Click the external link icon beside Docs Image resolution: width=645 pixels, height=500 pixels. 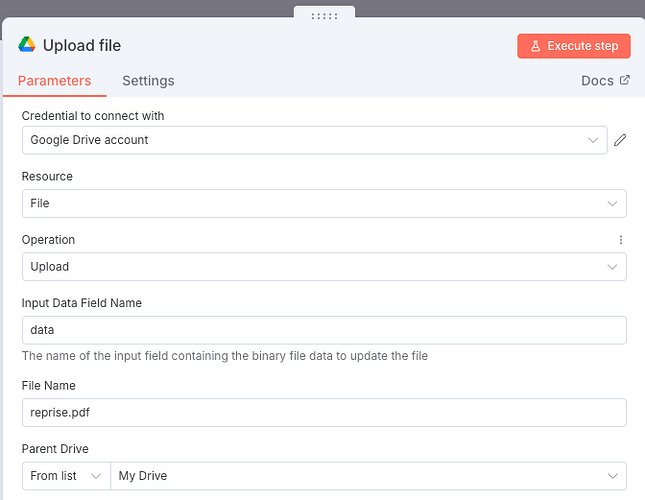[x=625, y=80]
